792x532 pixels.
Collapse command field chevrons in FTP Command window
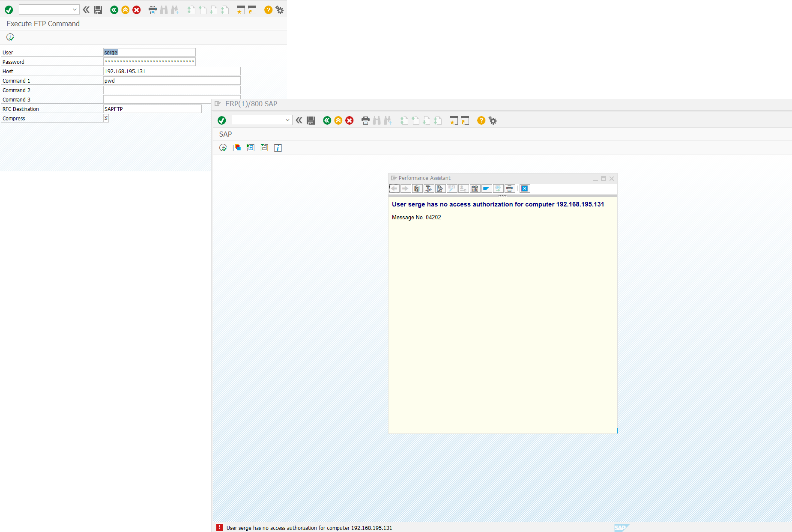click(x=86, y=9)
